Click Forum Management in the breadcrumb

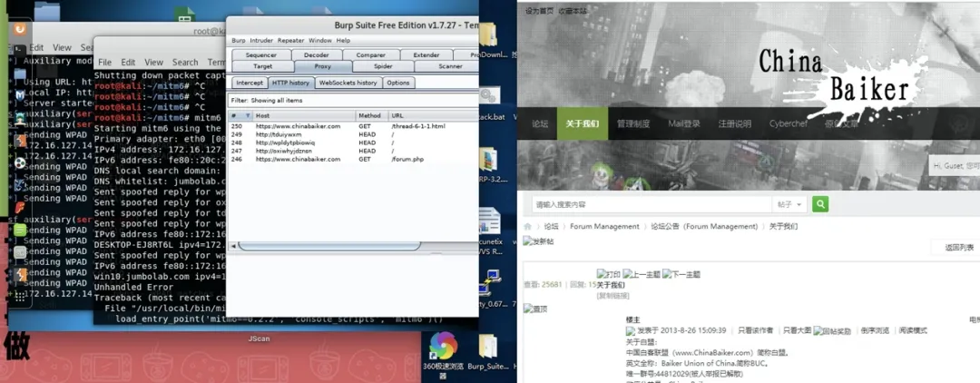(604, 226)
